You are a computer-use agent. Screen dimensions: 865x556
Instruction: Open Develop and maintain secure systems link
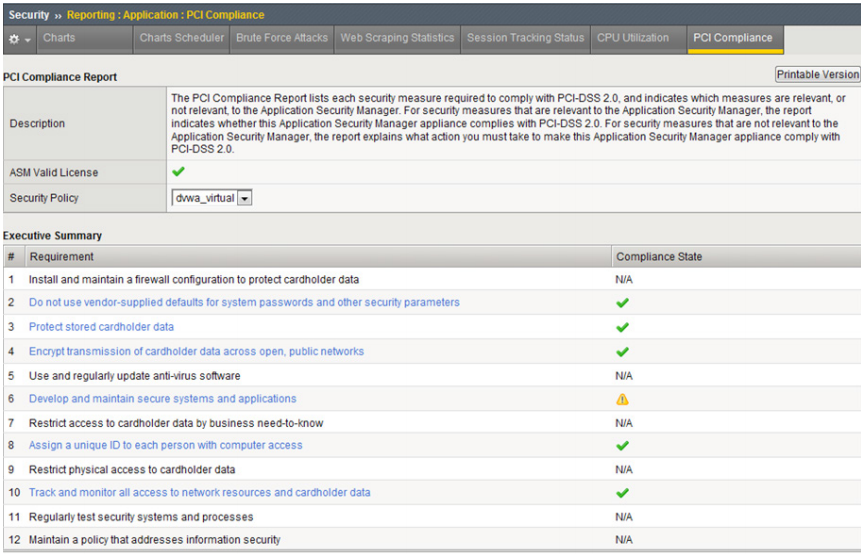pyautogui.click(x=163, y=399)
